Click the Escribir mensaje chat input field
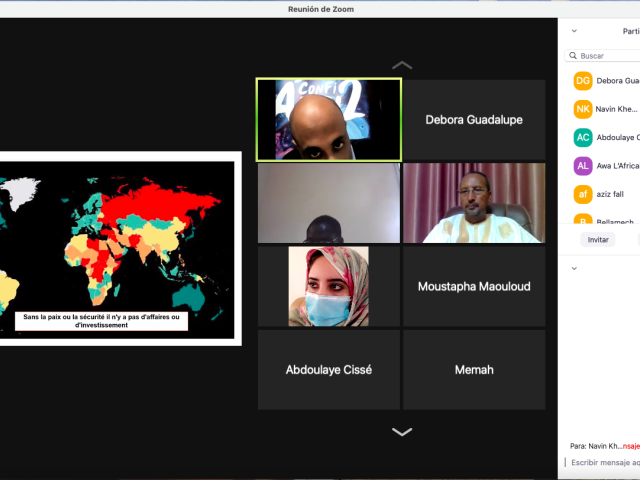The height and width of the screenshot is (480, 640). (x=604, y=462)
